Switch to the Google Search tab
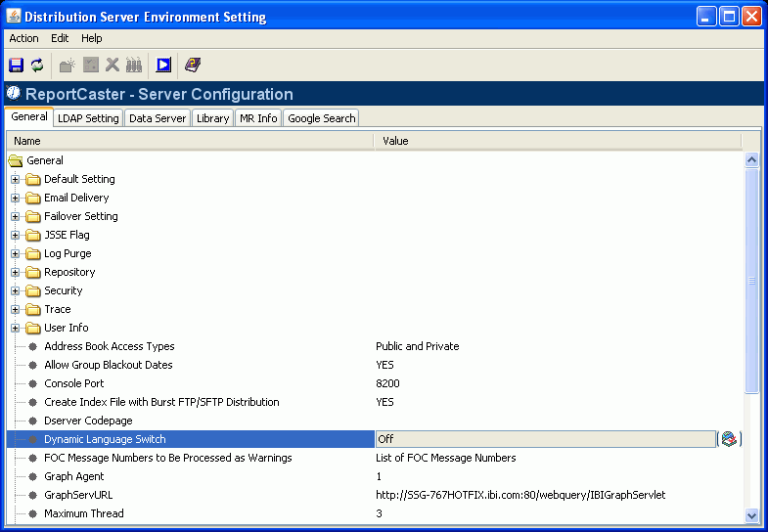The image size is (768, 532). pos(321,118)
